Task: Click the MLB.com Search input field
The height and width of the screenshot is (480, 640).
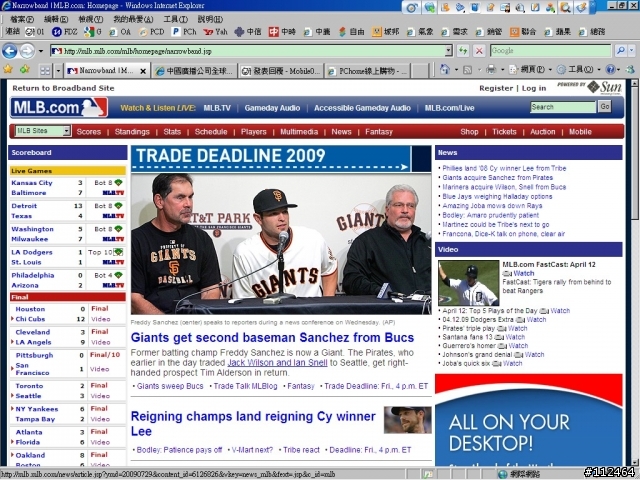Action: (563, 107)
